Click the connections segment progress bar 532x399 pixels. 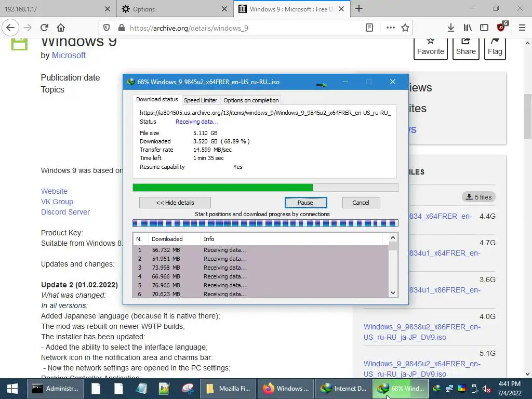click(265, 223)
